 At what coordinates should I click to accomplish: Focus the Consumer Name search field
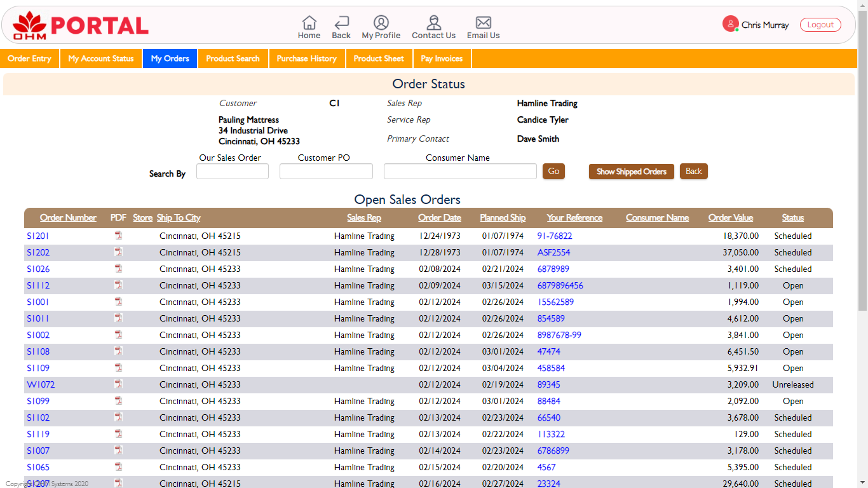460,172
